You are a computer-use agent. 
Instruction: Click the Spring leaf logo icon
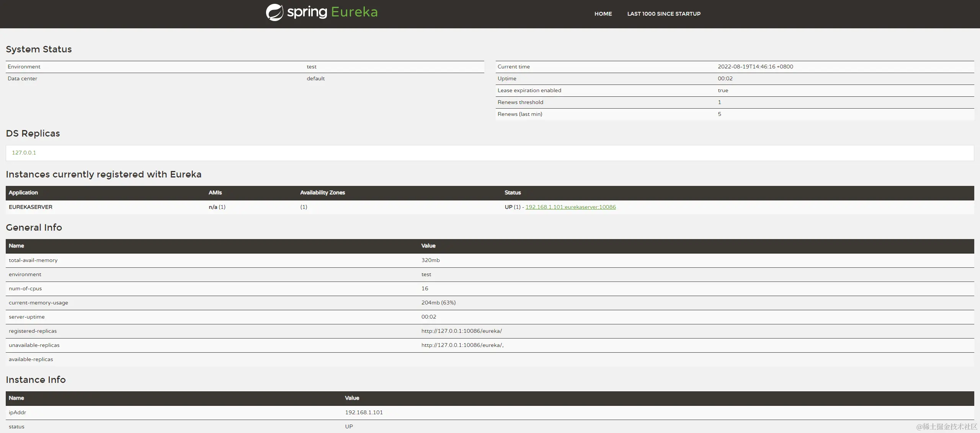point(274,12)
